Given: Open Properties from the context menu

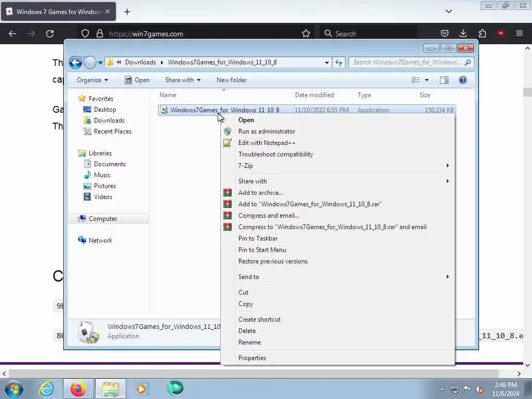Looking at the screenshot, I should pyautogui.click(x=338, y=358).
